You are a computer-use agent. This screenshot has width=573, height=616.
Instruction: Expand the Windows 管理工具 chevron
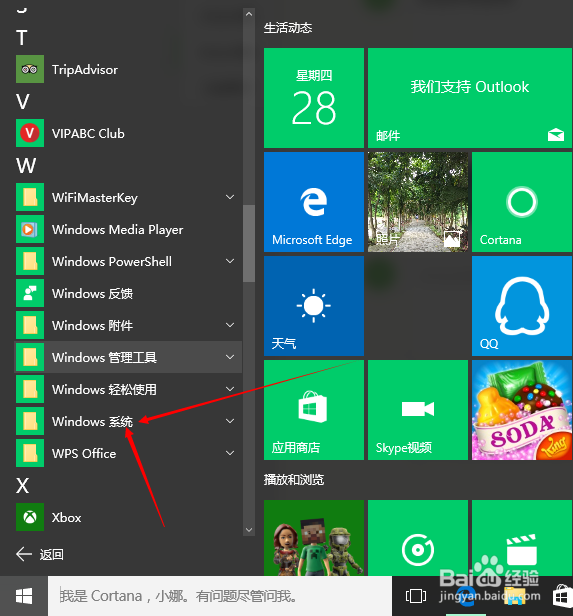click(230, 357)
